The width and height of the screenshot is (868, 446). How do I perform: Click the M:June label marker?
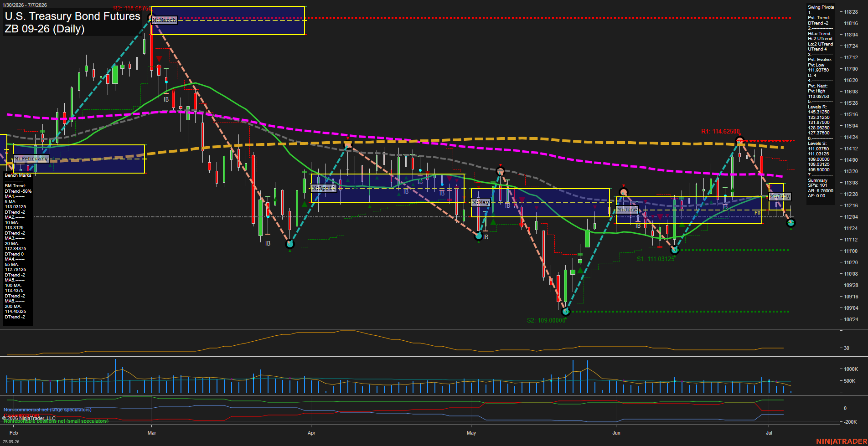pyautogui.click(x=627, y=210)
